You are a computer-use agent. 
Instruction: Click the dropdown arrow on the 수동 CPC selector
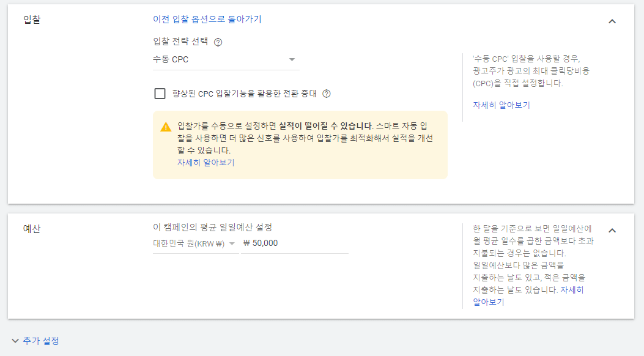[x=292, y=59]
